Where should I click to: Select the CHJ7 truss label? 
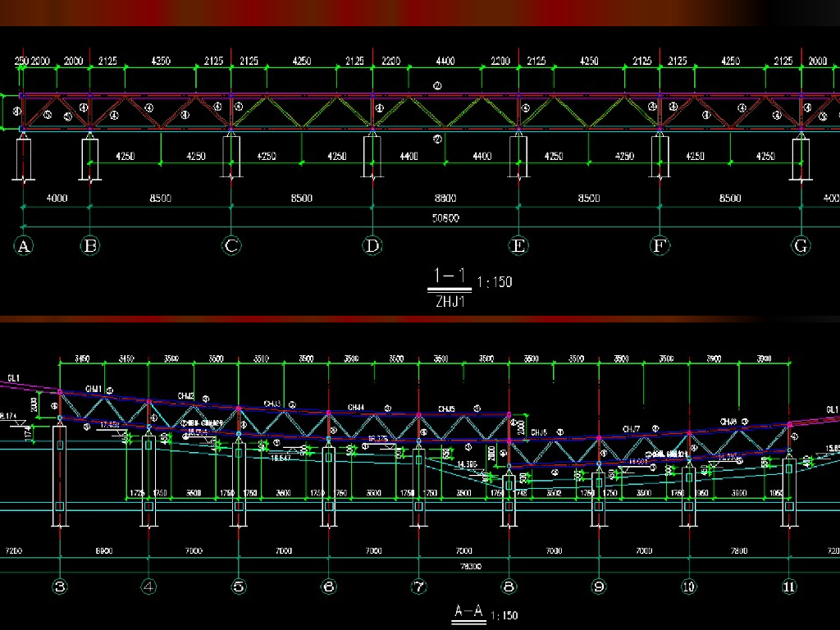pyautogui.click(x=630, y=429)
